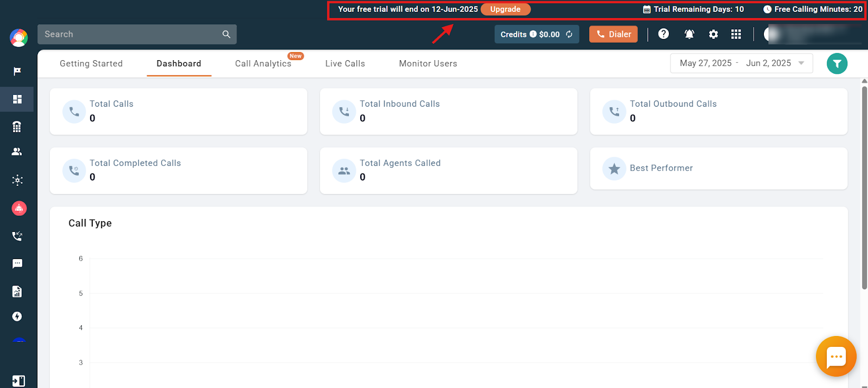Click the Total Outbound Calls label
This screenshot has width=868, height=388.
[x=673, y=104]
